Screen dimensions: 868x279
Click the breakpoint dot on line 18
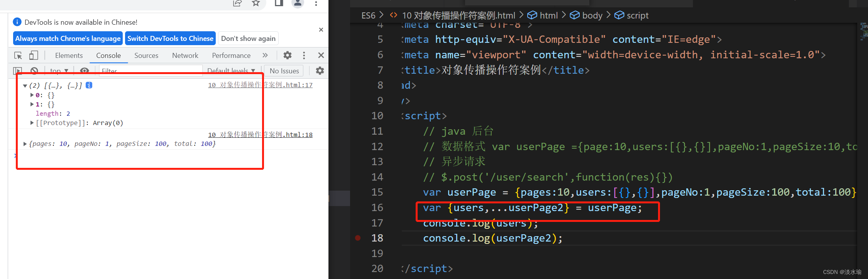[358, 238]
